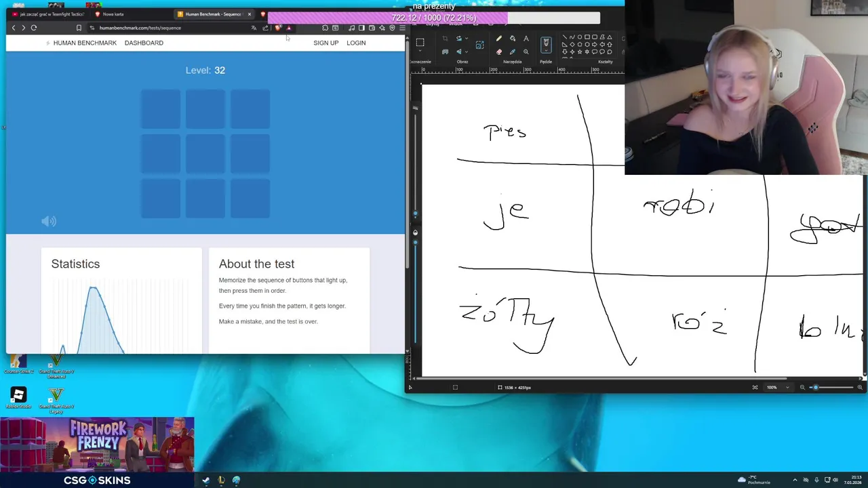This screenshot has width=868, height=488.
Task: Reload the Human Benchmark page
Action: 34,28
